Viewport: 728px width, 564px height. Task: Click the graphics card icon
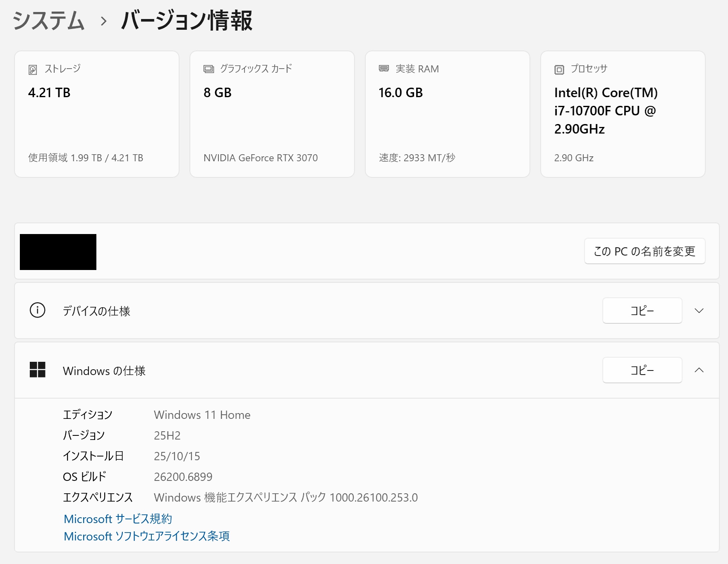(208, 69)
